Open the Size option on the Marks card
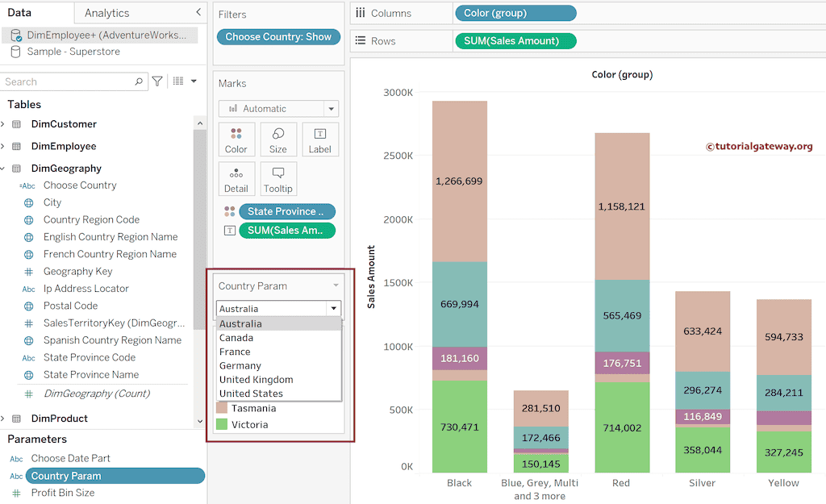The width and height of the screenshot is (826, 504). (x=278, y=139)
